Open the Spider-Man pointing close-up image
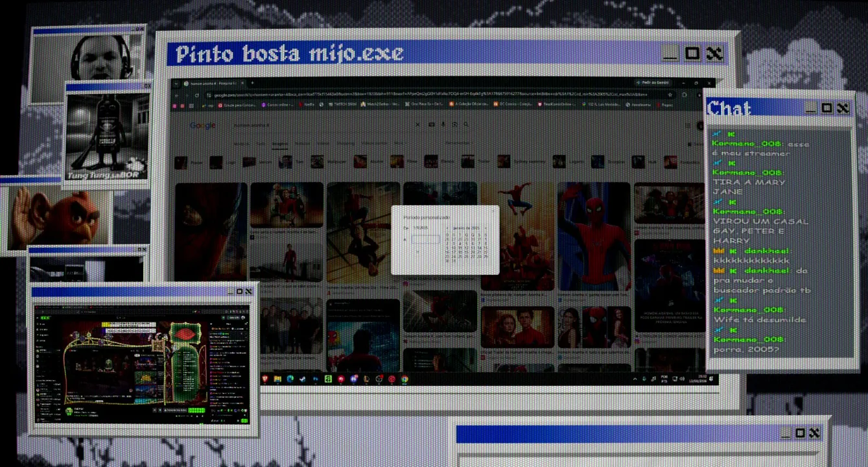Image resolution: width=868 pixels, height=467 pixels. [x=594, y=236]
